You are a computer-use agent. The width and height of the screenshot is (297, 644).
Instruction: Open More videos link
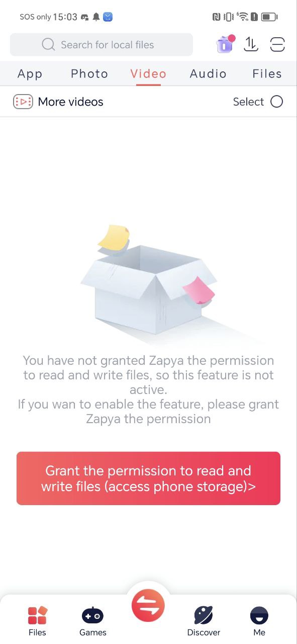(x=70, y=102)
